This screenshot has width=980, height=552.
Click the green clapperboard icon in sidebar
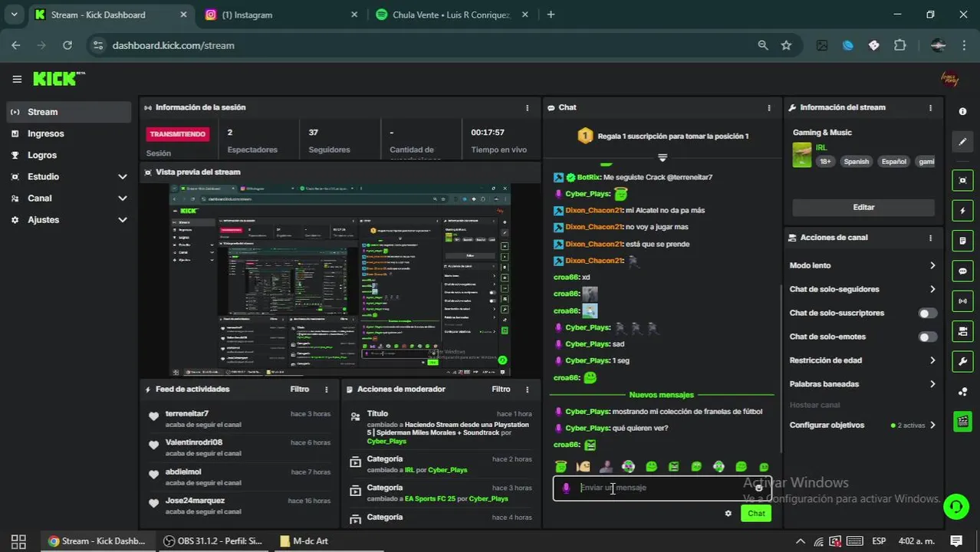962,422
